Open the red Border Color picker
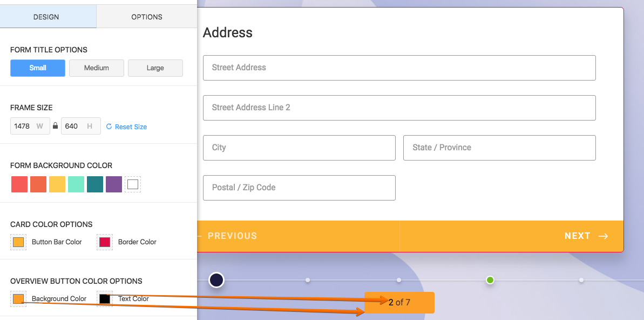Viewport: 644px width, 320px height. pos(104,242)
